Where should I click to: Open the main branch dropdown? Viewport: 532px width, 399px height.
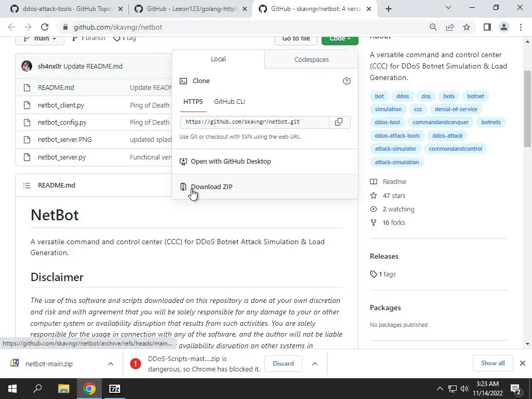pos(39,38)
